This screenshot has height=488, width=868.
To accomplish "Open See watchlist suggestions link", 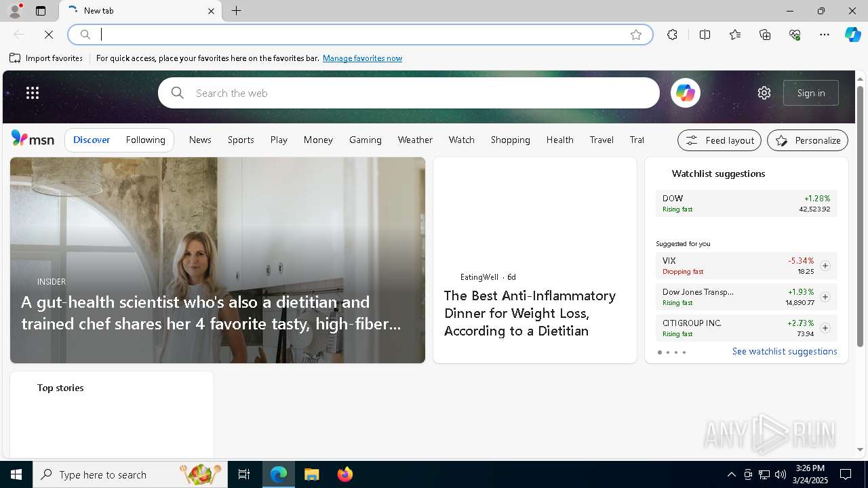I will [785, 351].
